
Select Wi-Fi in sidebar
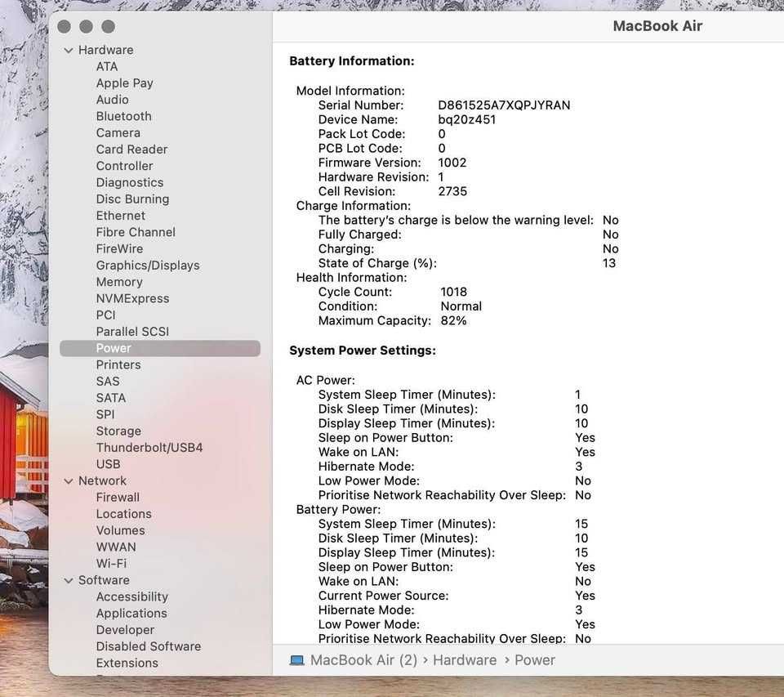[111, 564]
